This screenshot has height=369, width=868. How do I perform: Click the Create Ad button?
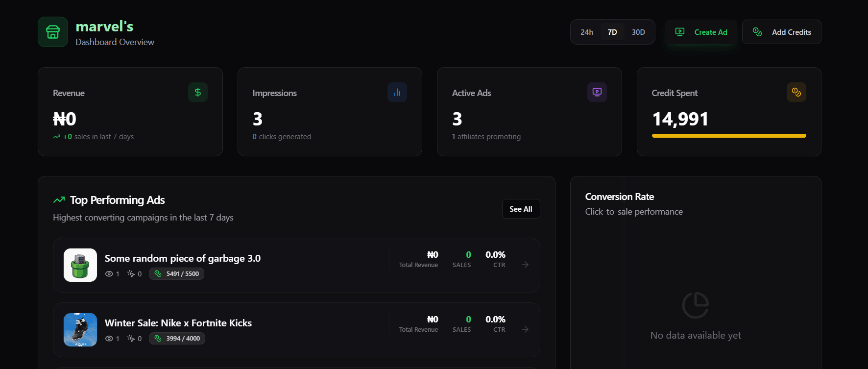click(x=701, y=32)
